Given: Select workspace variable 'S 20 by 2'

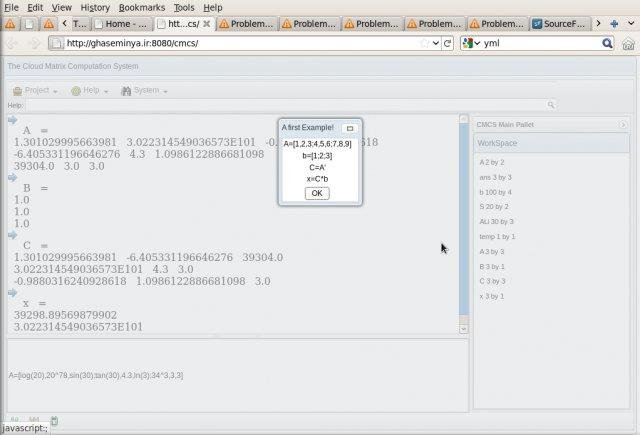Looking at the screenshot, I should coord(494,207).
